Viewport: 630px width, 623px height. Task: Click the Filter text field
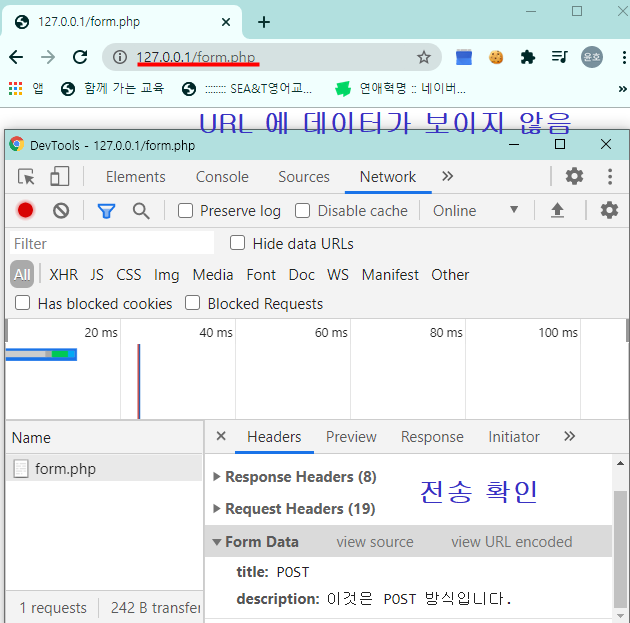pos(112,243)
